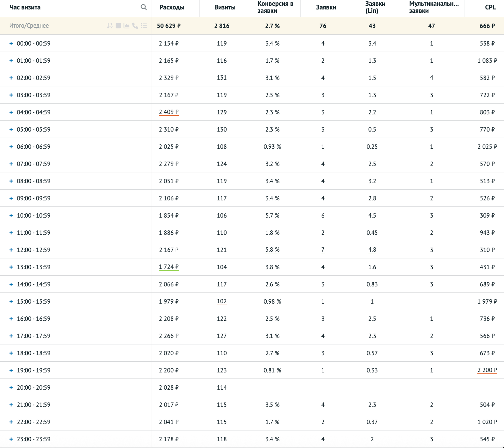Expand the 23:00 - 23:59 hour row
The width and height of the screenshot is (504, 448).
pyautogui.click(x=11, y=439)
